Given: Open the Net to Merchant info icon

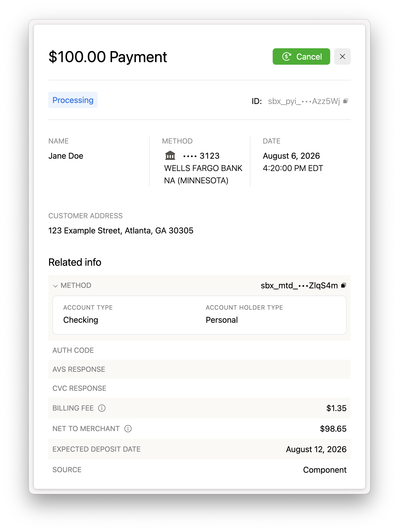Looking at the screenshot, I should 128,429.
